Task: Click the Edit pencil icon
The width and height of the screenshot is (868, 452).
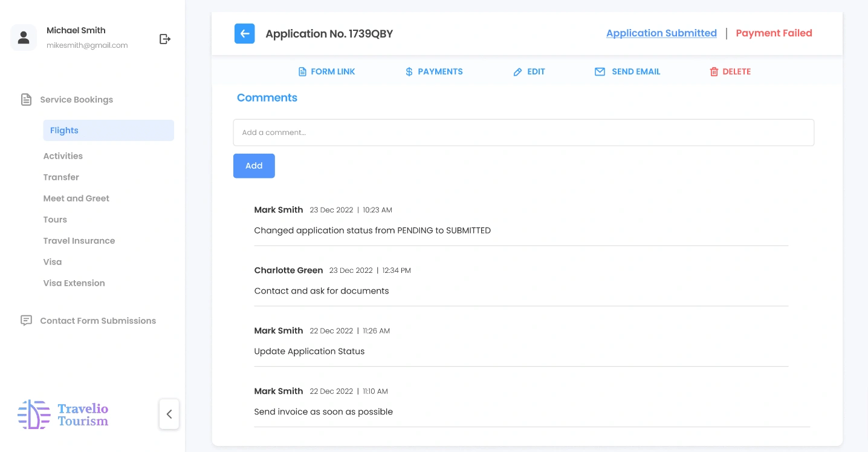Action: tap(517, 72)
